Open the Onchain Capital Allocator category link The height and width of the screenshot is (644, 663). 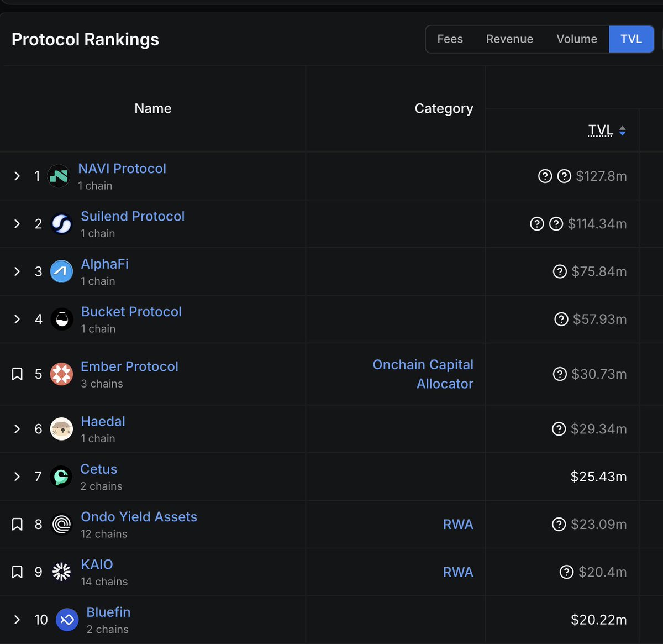(x=423, y=374)
